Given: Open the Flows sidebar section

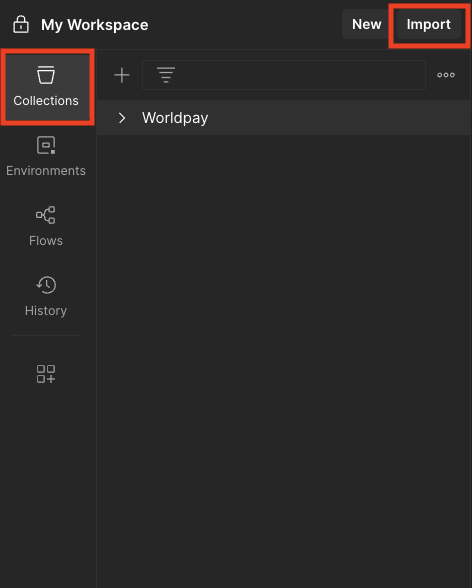Looking at the screenshot, I should (x=46, y=226).
